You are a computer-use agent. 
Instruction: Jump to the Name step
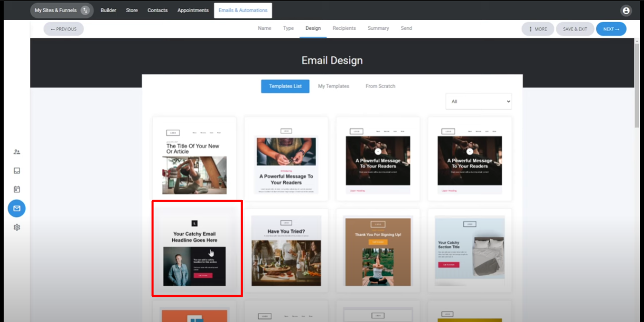264,28
